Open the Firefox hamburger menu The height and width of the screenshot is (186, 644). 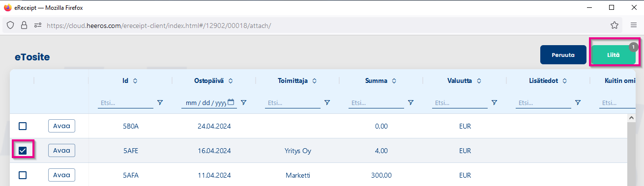tap(634, 25)
